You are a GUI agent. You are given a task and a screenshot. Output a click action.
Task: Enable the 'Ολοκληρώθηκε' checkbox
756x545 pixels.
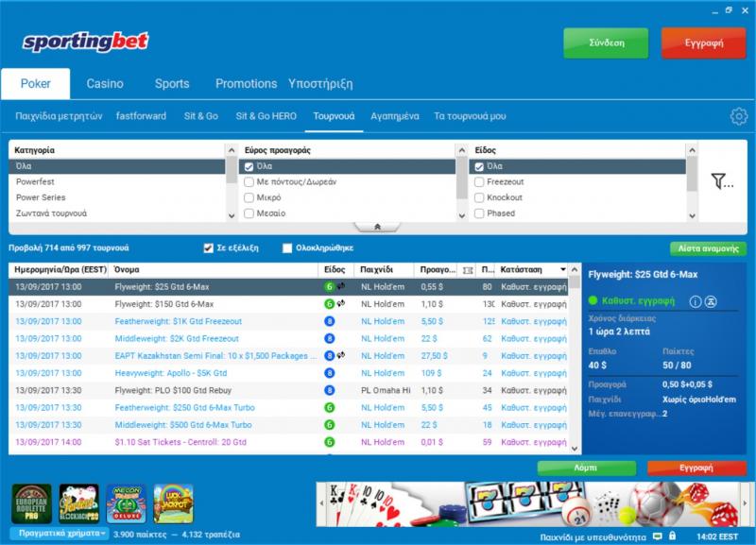coord(287,248)
